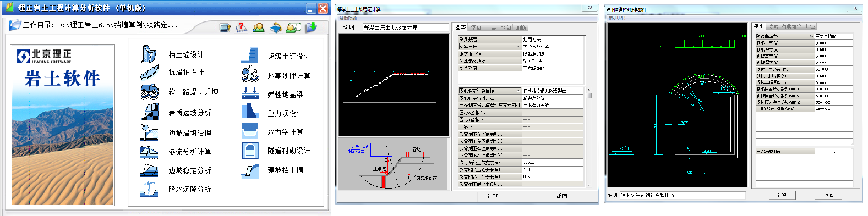Click the computer with key license icon
The width and height of the screenshot is (868, 216).
tap(225, 27)
